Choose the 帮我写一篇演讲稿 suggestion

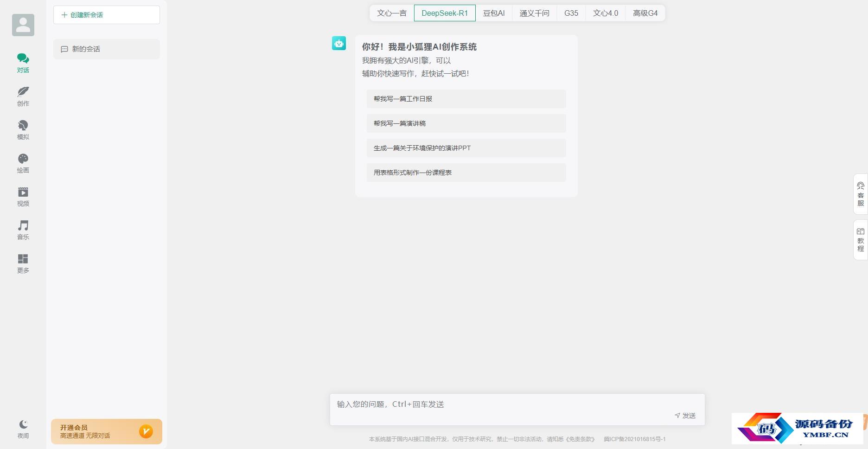466,123
